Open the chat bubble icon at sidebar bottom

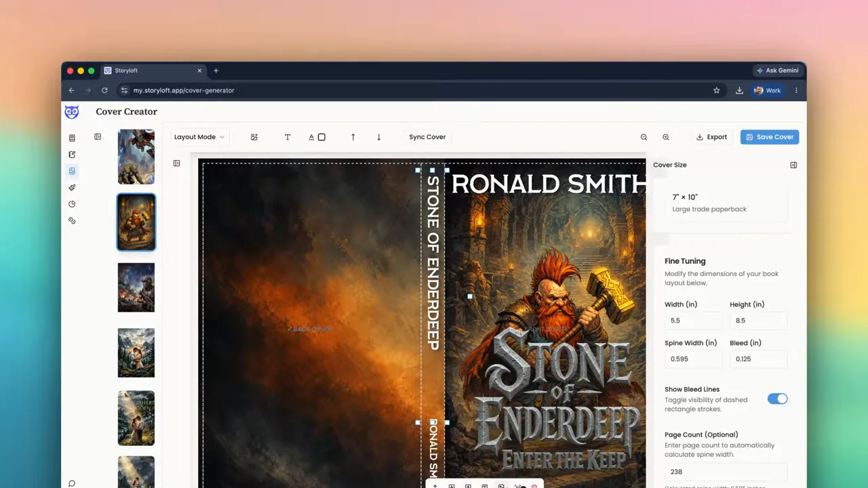point(72,483)
